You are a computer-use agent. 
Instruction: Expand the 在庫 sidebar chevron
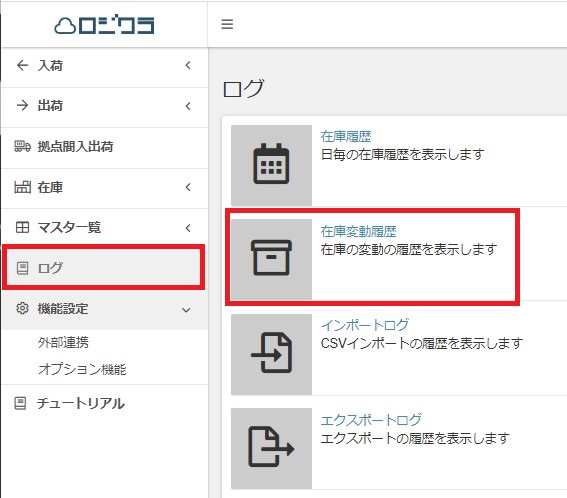pyautogui.click(x=188, y=187)
